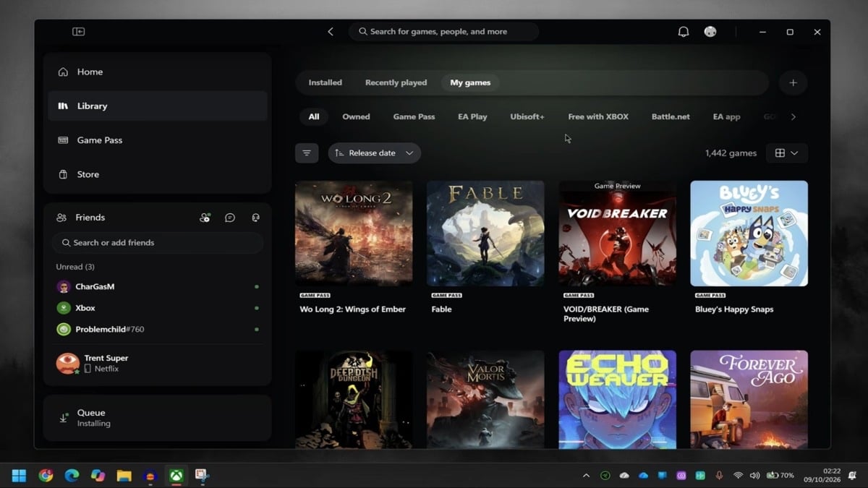
Task: Open Forever Ago cover
Action: click(749, 399)
